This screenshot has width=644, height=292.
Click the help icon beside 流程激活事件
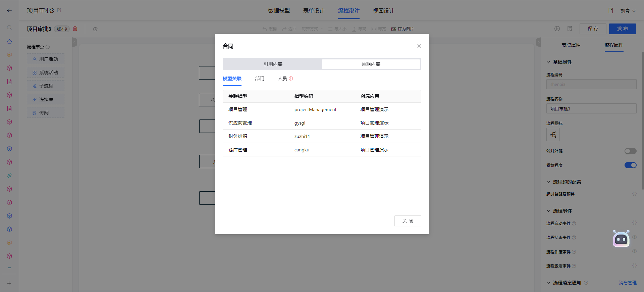(x=574, y=266)
